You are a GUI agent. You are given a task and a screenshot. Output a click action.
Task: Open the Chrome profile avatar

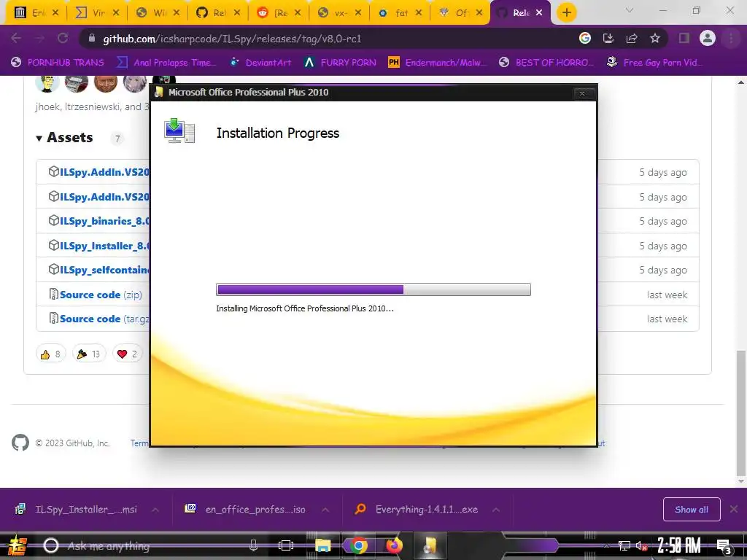click(708, 39)
